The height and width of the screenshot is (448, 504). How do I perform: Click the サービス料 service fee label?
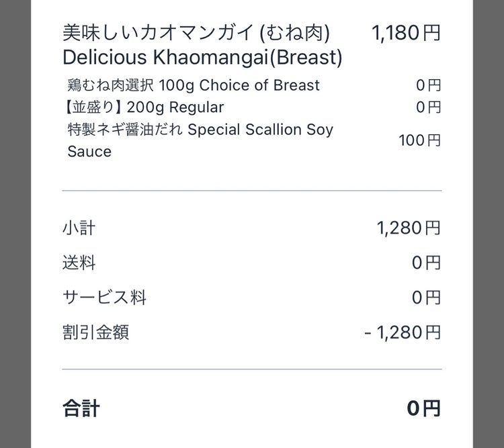click(x=104, y=297)
